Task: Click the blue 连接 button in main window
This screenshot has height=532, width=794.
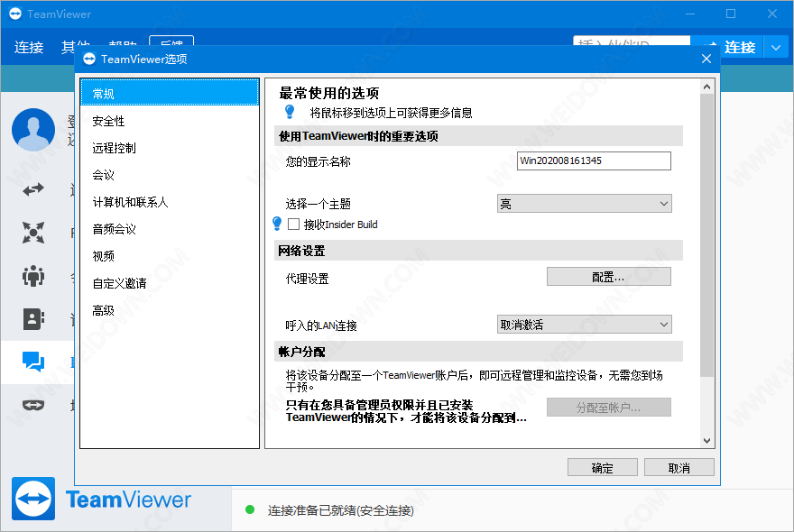Action: (729, 48)
